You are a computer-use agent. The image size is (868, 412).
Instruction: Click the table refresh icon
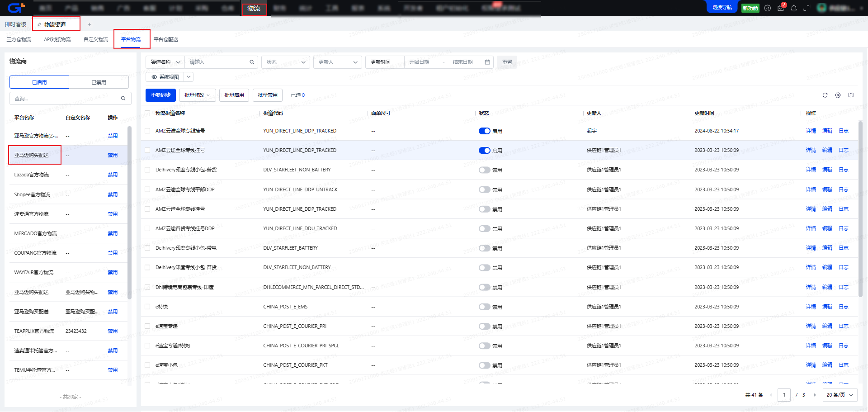tap(825, 95)
